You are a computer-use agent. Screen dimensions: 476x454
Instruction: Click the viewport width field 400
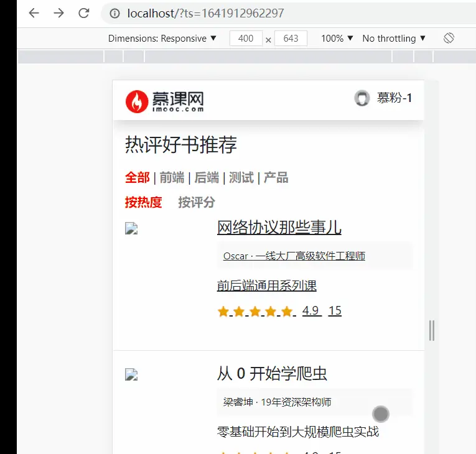tap(246, 39)
